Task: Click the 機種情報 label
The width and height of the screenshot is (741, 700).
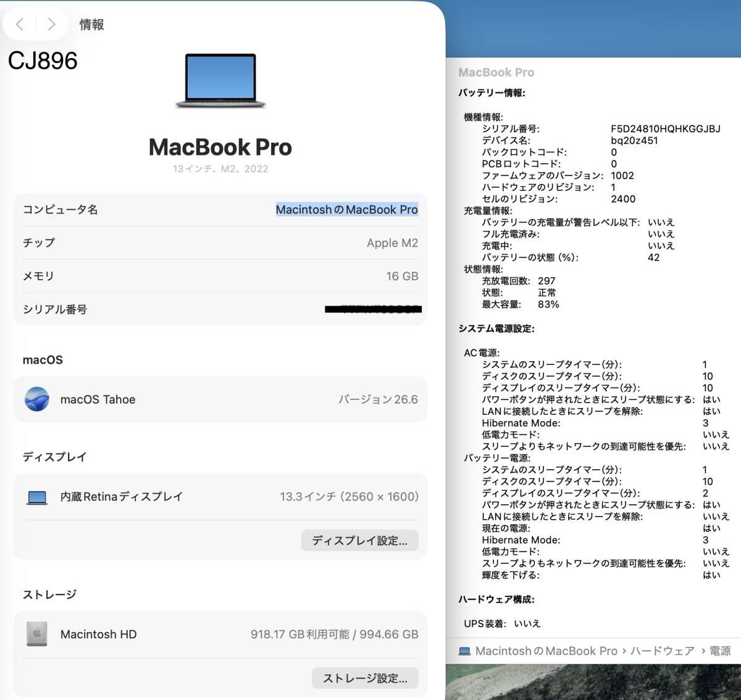Action: click(484, 117)
